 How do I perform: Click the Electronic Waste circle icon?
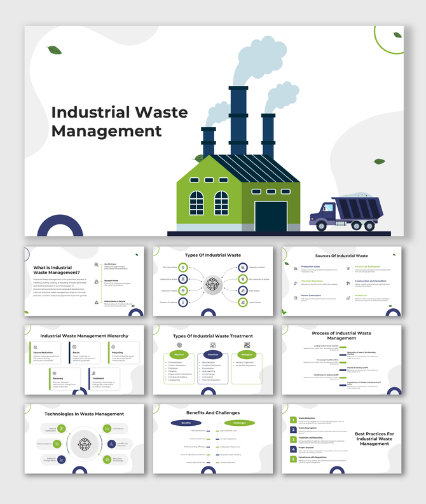(x=183, y=290)
